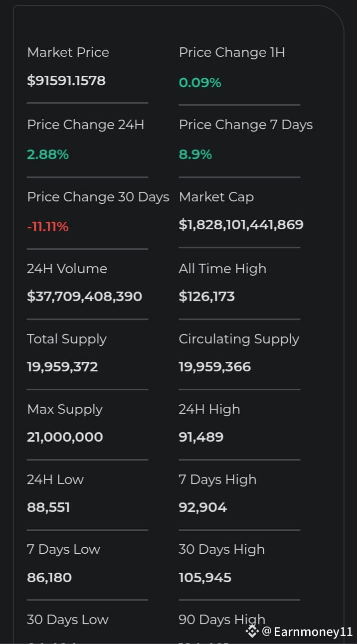Select the 30 Days High value 105,945
Screen dimensions: 357x644
[x=205, y=578]
